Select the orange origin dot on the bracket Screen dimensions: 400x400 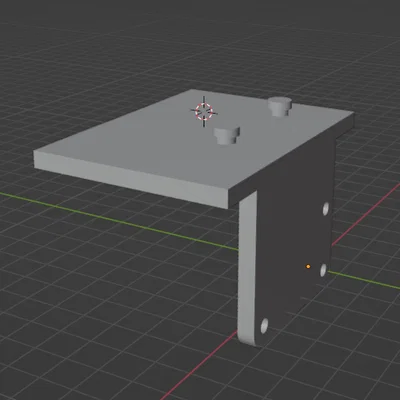(308, 266)
